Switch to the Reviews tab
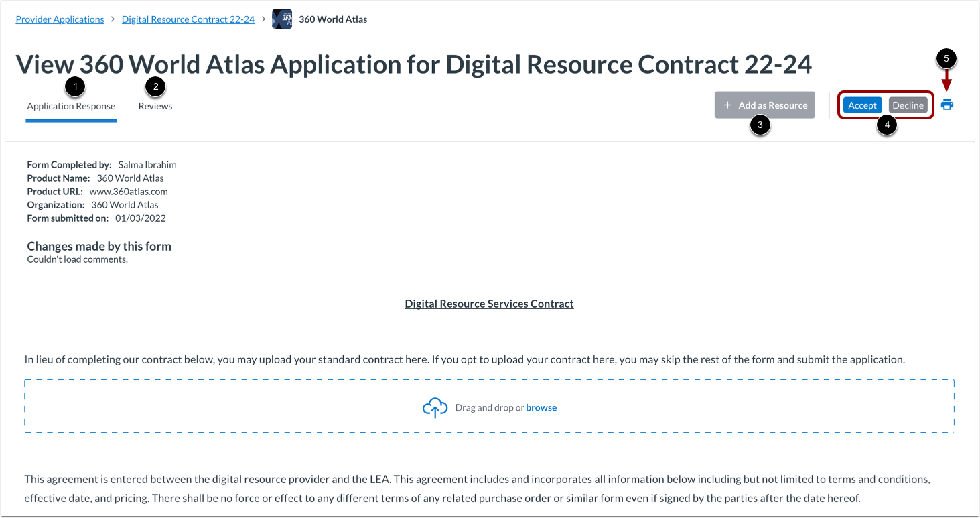Image resolution: width=980 pixels, height=518 pixels. [x=155, y=105]
